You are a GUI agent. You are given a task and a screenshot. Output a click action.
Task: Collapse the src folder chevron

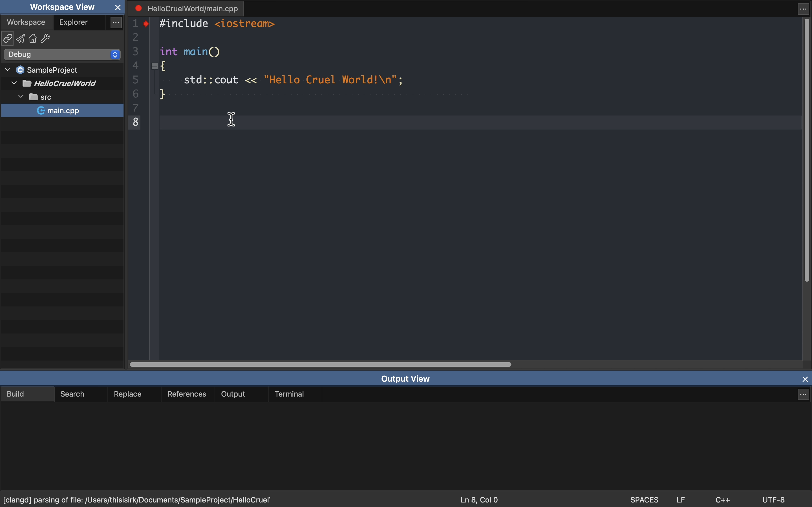[x=21, y=97]
